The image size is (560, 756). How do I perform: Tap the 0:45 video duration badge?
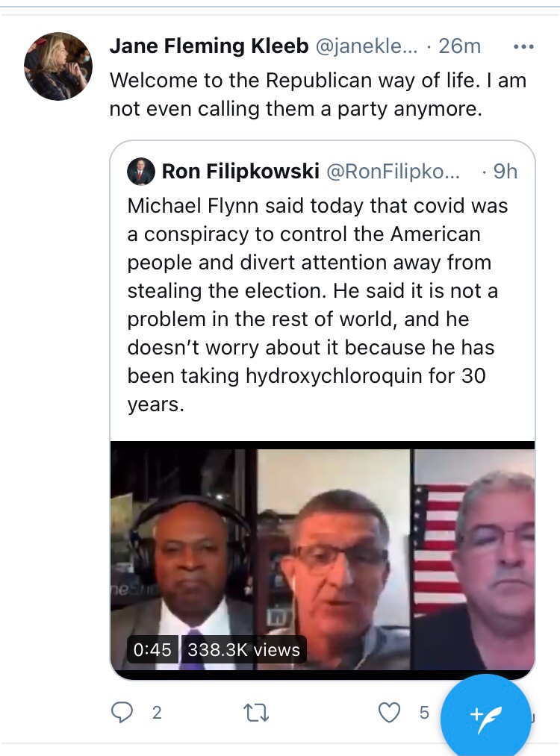(152, 650)
